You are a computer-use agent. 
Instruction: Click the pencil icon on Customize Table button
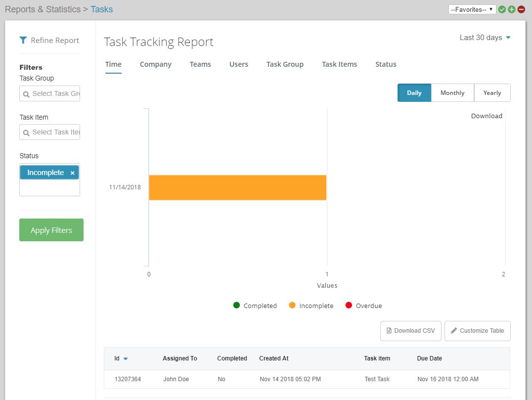(454, 331)
